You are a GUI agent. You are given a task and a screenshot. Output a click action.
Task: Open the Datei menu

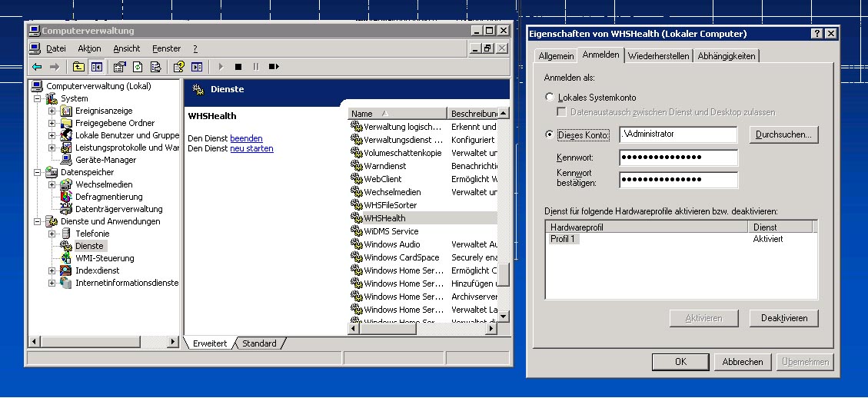pyautogui.click(x=56, y=48)
